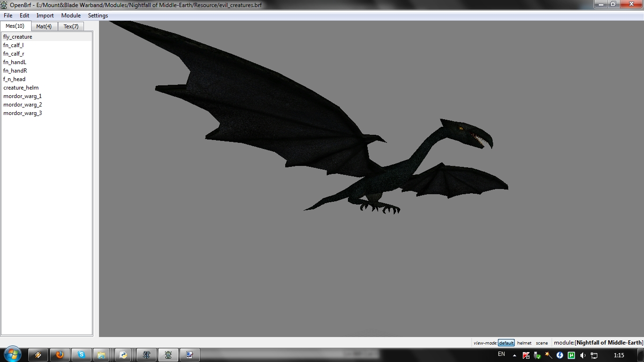Select the f_n_head mesh
644x362 pixels.
click(47, 79)
